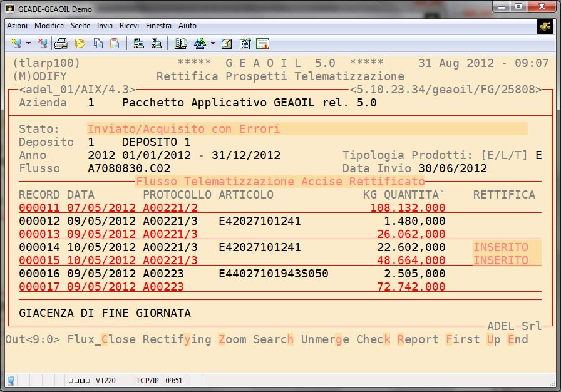Click the disconnect session icon
561x392 pixels.
[43, 44]
